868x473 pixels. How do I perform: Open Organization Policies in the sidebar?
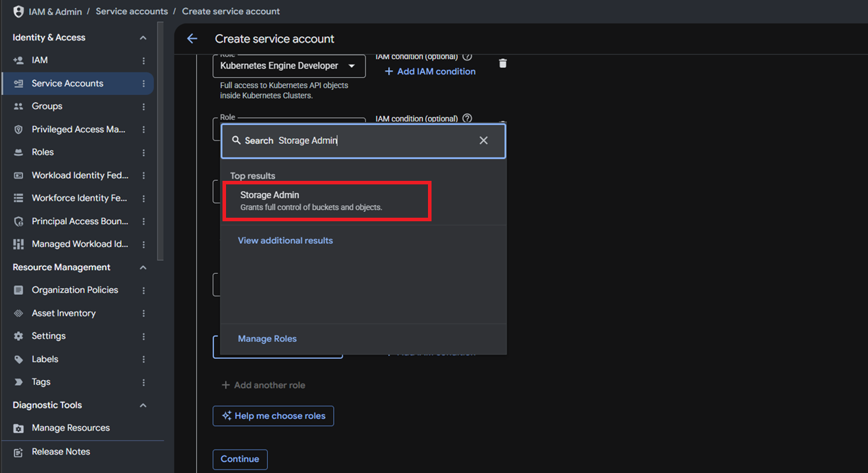pos(74,290)
